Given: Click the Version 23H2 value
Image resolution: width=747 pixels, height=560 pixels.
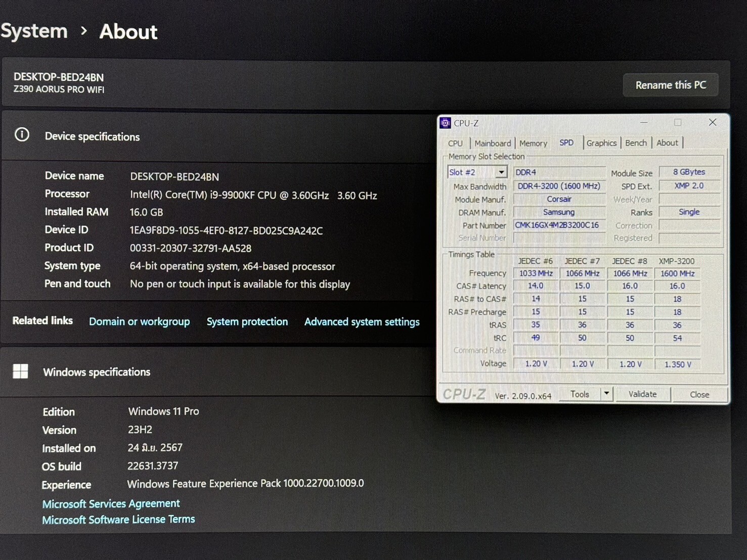Looking at the screenshot, I should click(140, 430).
